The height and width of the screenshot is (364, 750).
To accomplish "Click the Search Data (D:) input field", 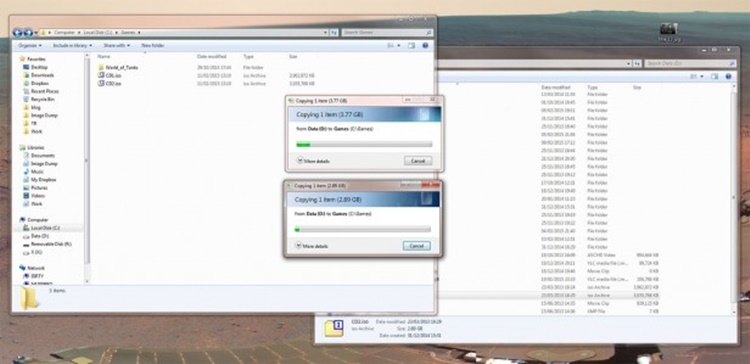I will [690, 63].
